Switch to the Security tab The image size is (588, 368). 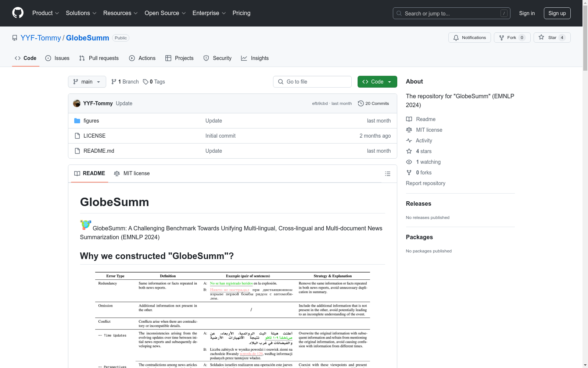click(218, 58)
